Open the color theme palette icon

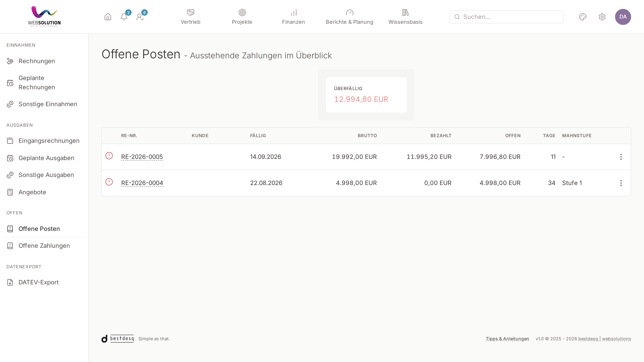coord(583,17)
